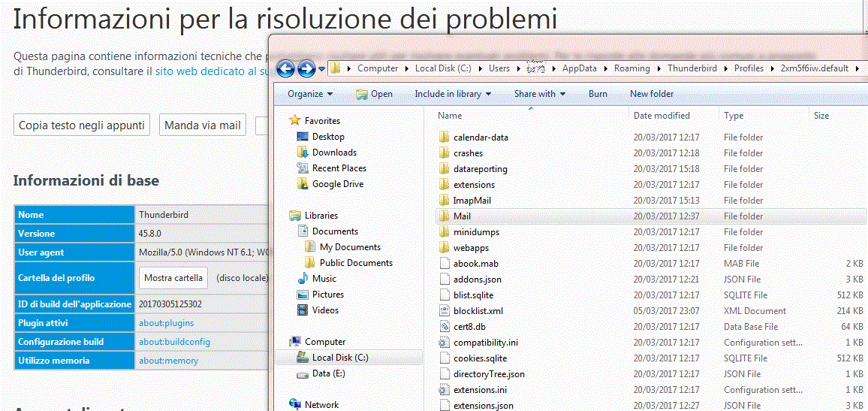Select Desktop in Favorites
The image size is (868, 411).
point(327,136)
